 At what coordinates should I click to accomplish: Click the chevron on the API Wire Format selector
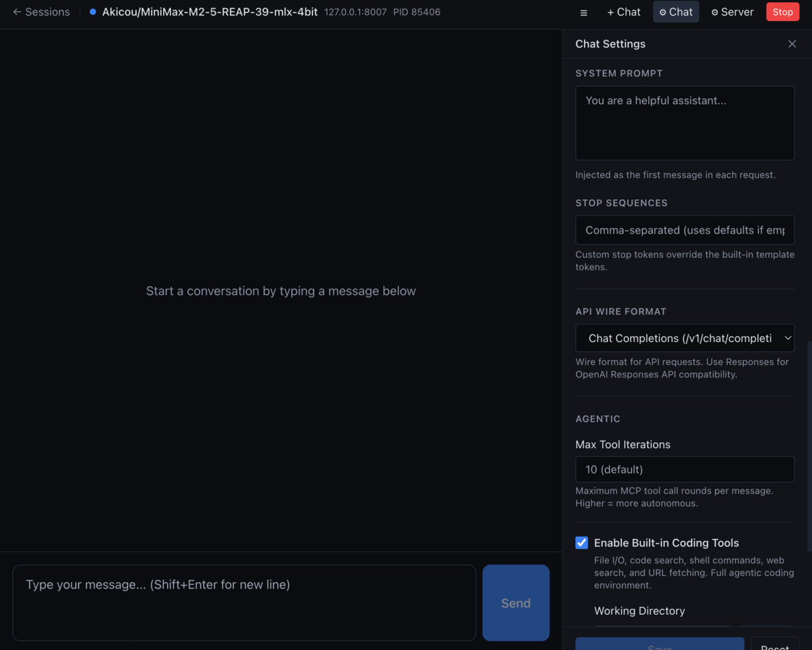pos(787,337)
